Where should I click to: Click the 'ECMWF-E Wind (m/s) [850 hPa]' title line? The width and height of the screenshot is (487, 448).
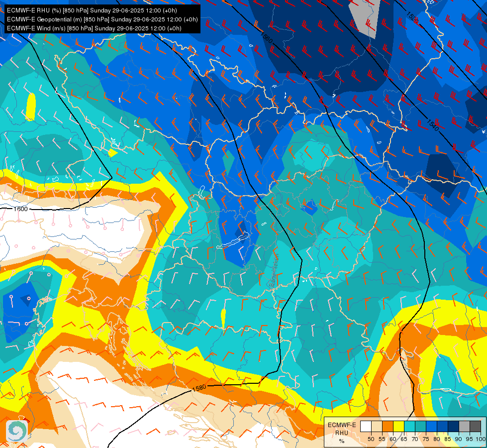point(94,28)
